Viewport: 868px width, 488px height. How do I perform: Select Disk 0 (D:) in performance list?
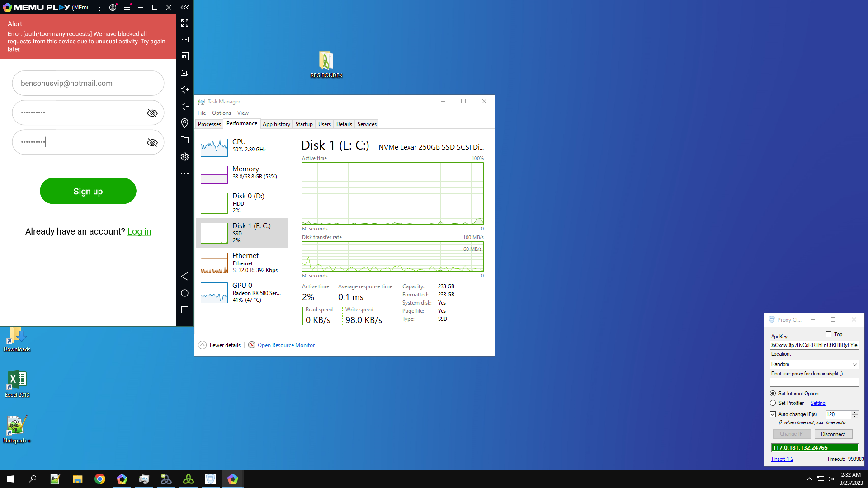(x=242, y=203)
